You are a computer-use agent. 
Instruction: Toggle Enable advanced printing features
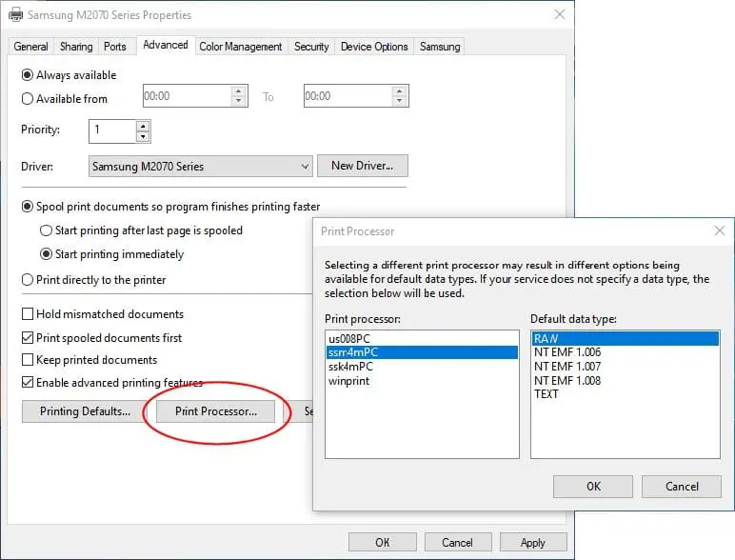[112, 382]
